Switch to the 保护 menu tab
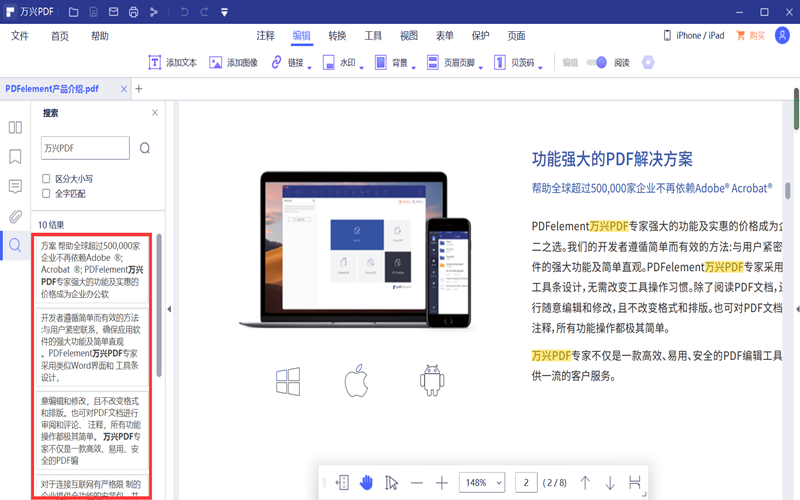This screenshot has height=500, width=800. point(480,36)
